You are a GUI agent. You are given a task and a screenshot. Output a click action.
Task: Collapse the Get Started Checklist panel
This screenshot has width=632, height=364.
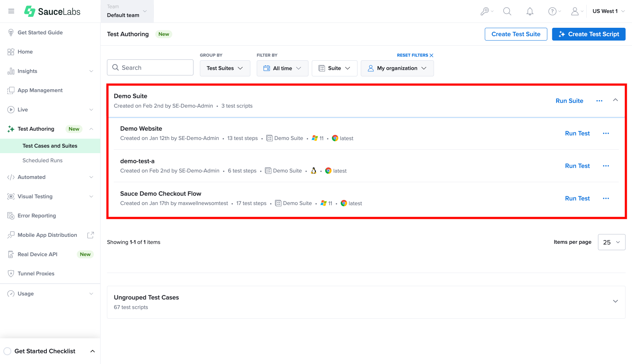(93, 351)
